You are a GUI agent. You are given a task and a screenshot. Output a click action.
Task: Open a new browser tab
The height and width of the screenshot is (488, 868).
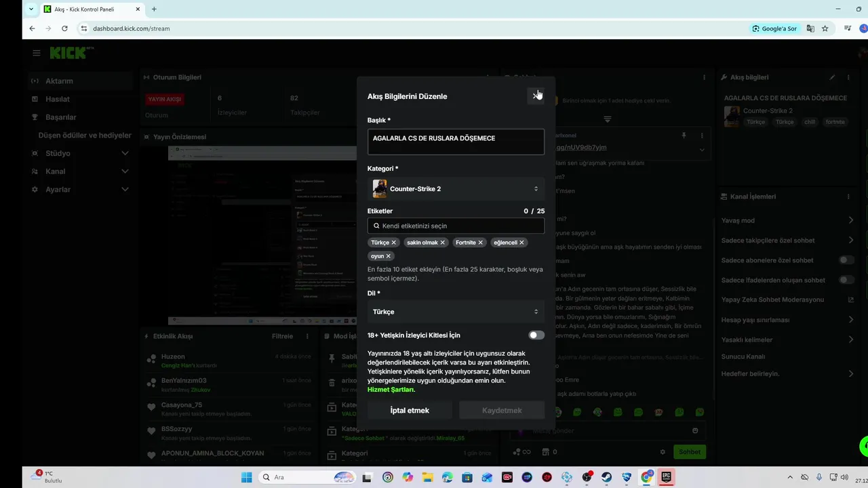coord(154,9)
